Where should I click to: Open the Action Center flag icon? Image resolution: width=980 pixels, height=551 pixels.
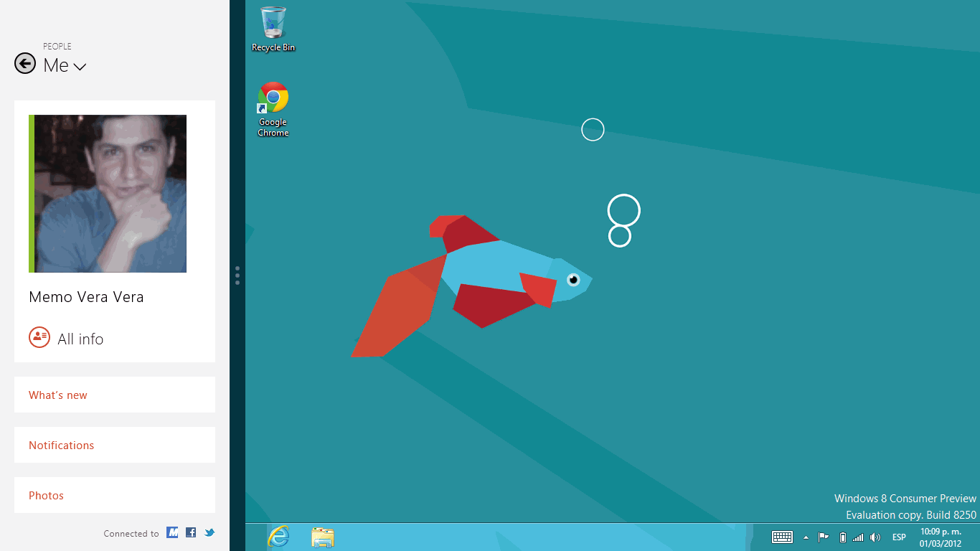point(823,537)
